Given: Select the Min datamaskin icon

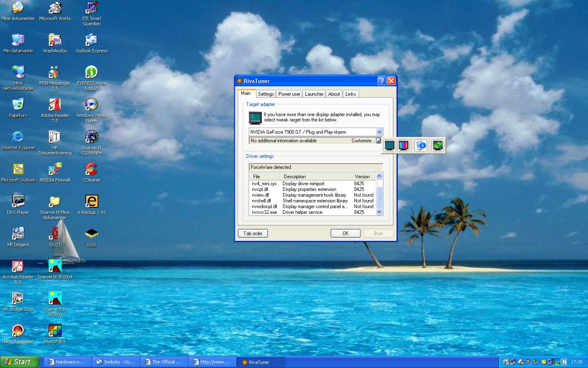Looking at the screenshot, I should [x=18, y=43].
